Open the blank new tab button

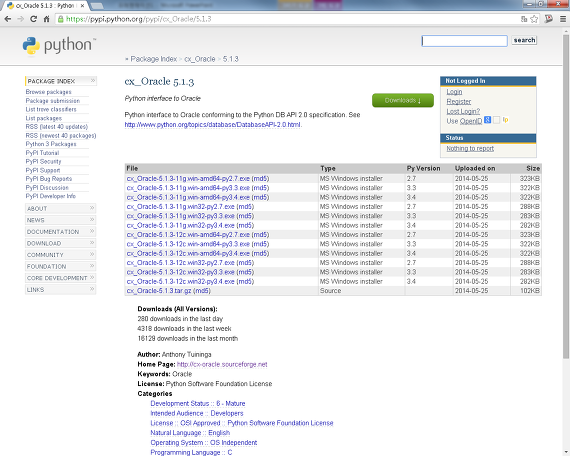click(x=96, y=6)
